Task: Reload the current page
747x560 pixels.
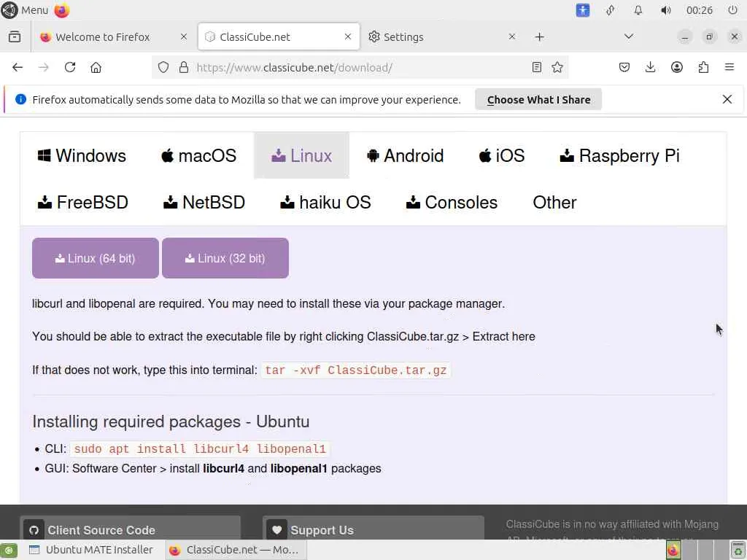Action: 70,68
